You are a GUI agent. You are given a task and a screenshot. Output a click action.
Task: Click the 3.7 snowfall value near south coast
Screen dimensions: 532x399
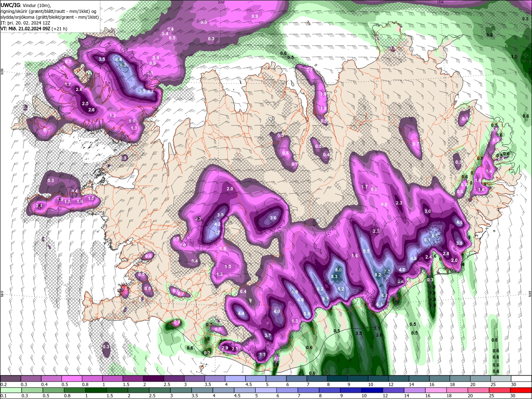click(268, 335)
